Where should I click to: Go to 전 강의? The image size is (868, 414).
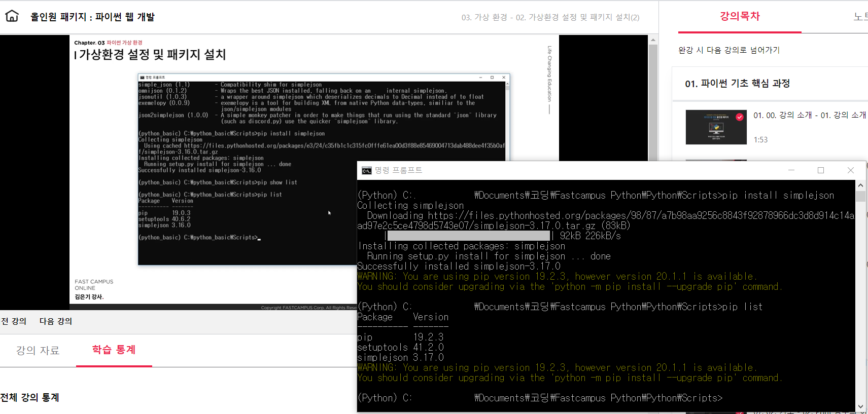coord(14,321)
